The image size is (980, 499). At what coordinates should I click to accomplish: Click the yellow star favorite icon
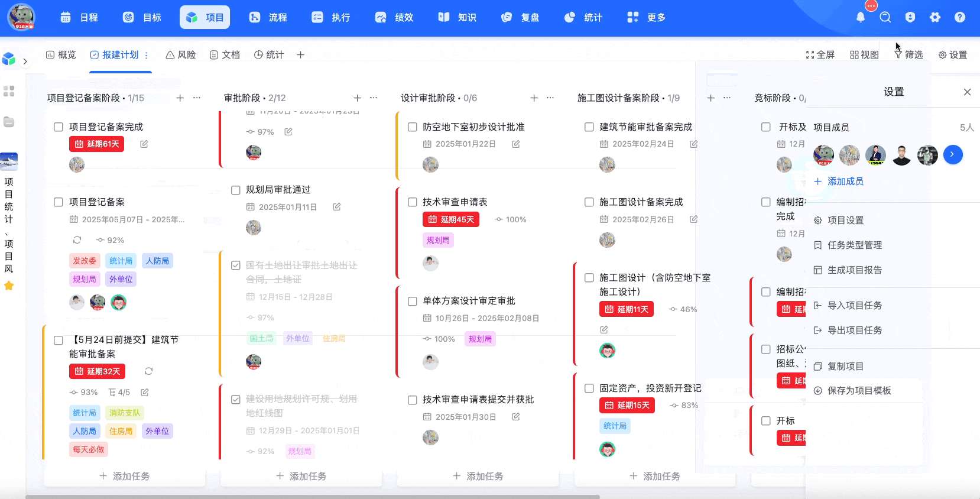(x=9, y=286)
